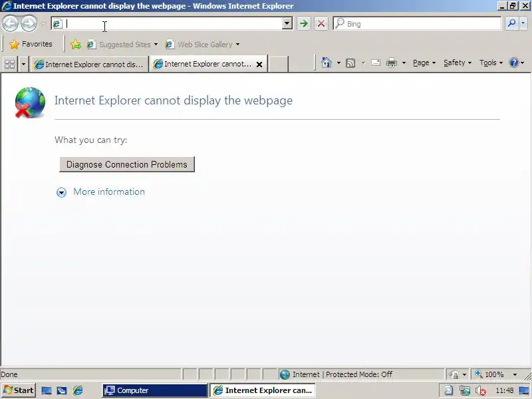Switch to first Internet Explorer cannot dis... tab
532x399 pixels.
click(90, 64)
